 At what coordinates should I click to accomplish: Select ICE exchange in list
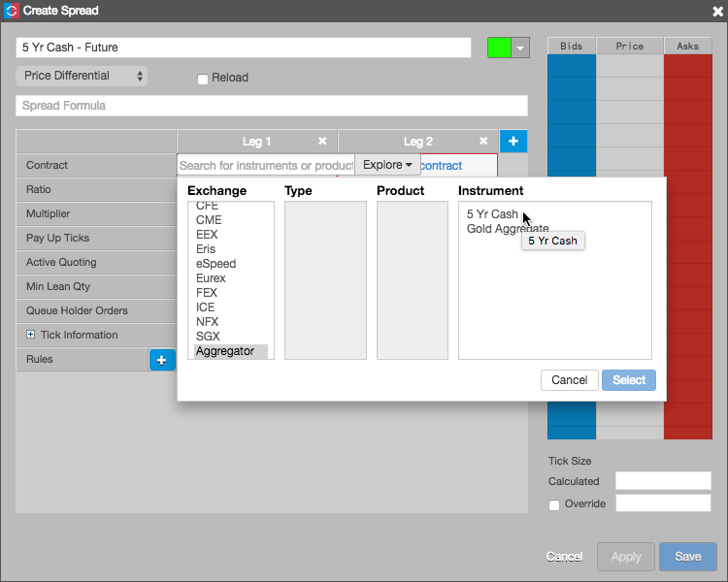[x=205, y=307]
